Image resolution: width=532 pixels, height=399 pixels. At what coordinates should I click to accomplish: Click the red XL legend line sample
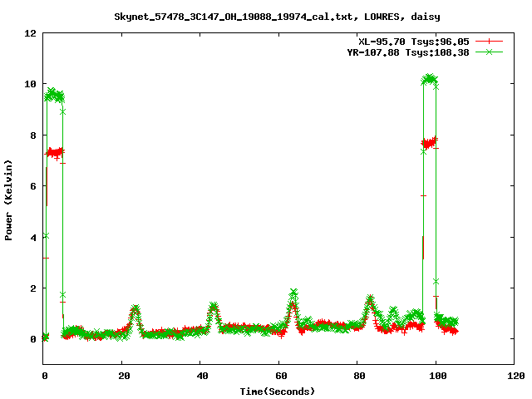pos(489,42)
